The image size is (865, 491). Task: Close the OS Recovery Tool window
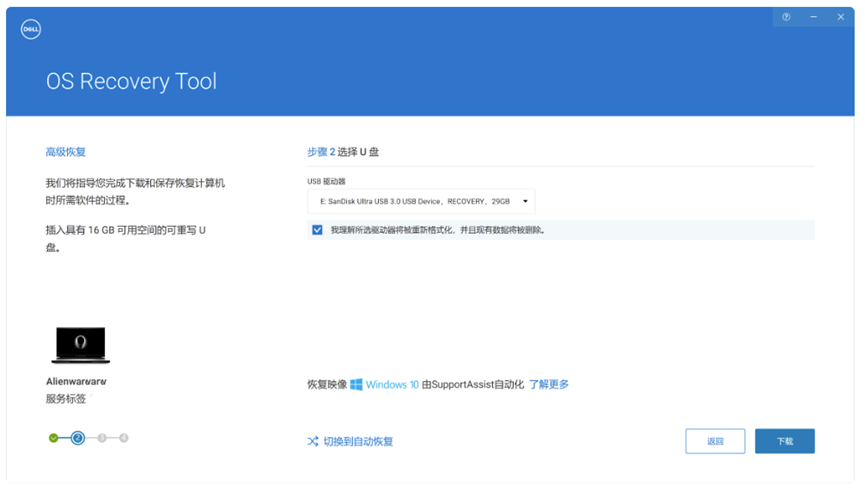pyautogui.click(x=840, y=17)
